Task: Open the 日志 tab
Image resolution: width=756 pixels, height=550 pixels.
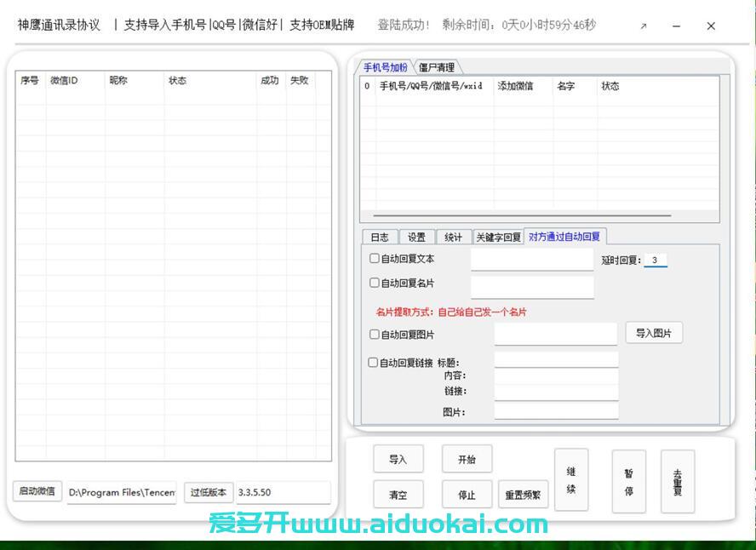Action: (x=380, y=237)
